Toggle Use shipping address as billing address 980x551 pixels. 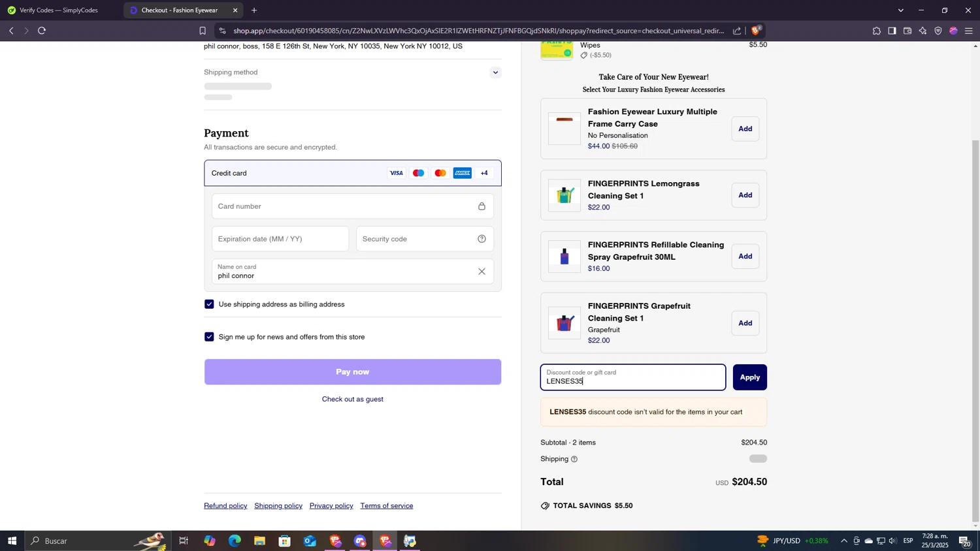[209, 304]
